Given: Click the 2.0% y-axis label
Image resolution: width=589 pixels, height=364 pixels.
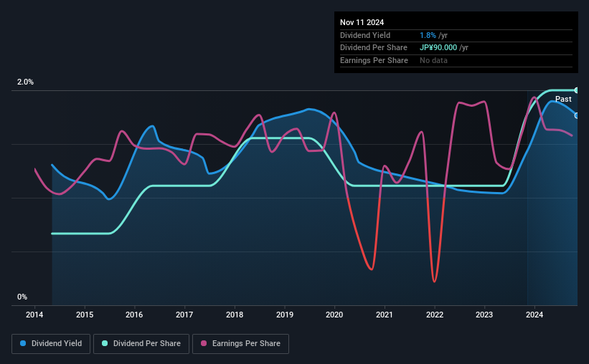Looking at the screenshot, I should click(25, 82).
